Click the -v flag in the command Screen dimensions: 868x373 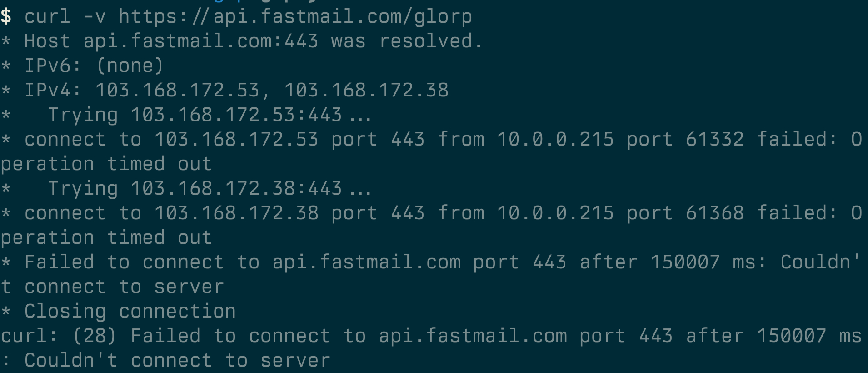(95, 17)
